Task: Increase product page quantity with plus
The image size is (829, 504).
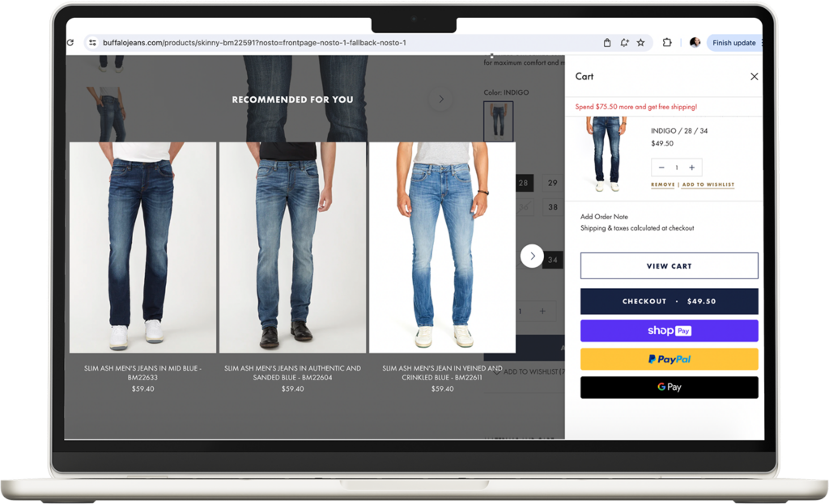Action: click(542, 311)
